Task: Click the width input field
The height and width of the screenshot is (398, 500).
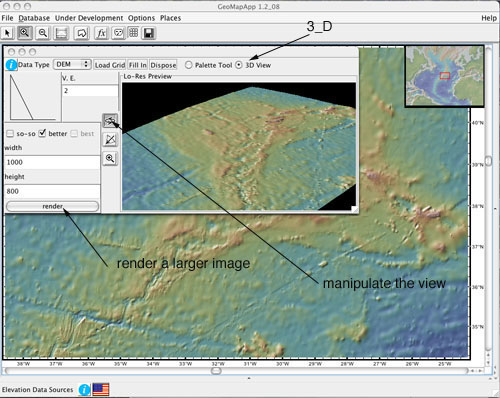Action: click(53, 162)
